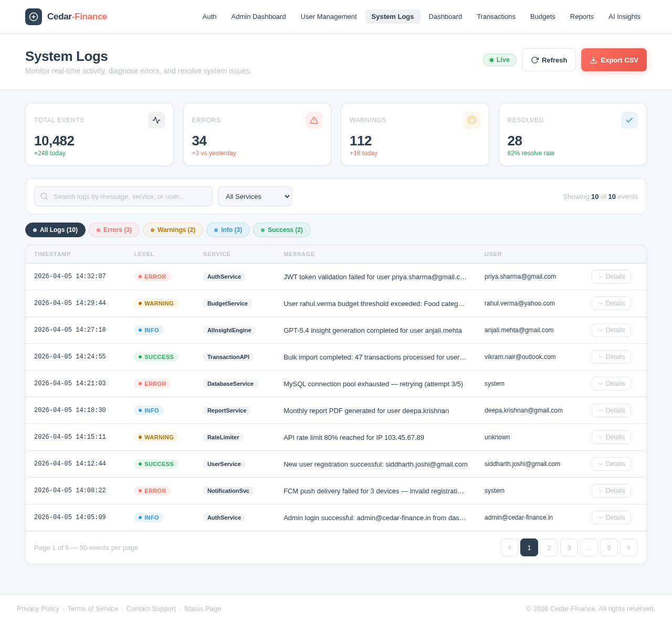Expand Details for the MySQL connection pool log
The height and width of the screenshot is (623, 672).
click(611, 384)
